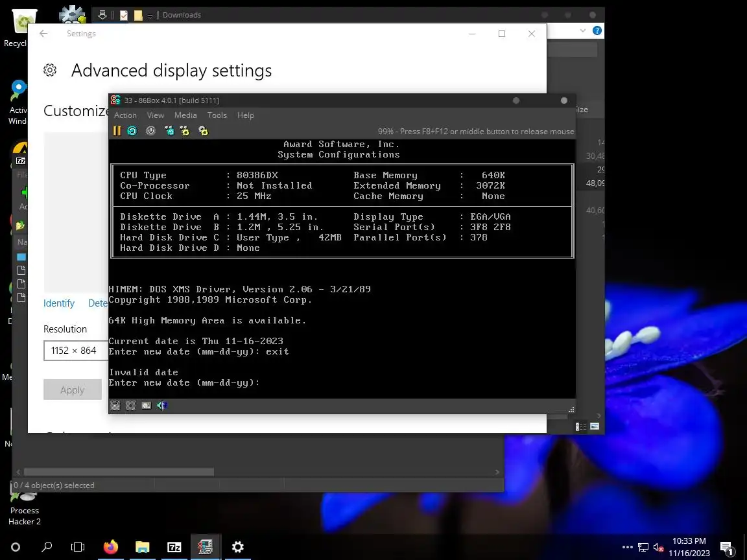
Task: Click the horizontal scrollbar thumb in back window
Action: [x=119, y=472]
